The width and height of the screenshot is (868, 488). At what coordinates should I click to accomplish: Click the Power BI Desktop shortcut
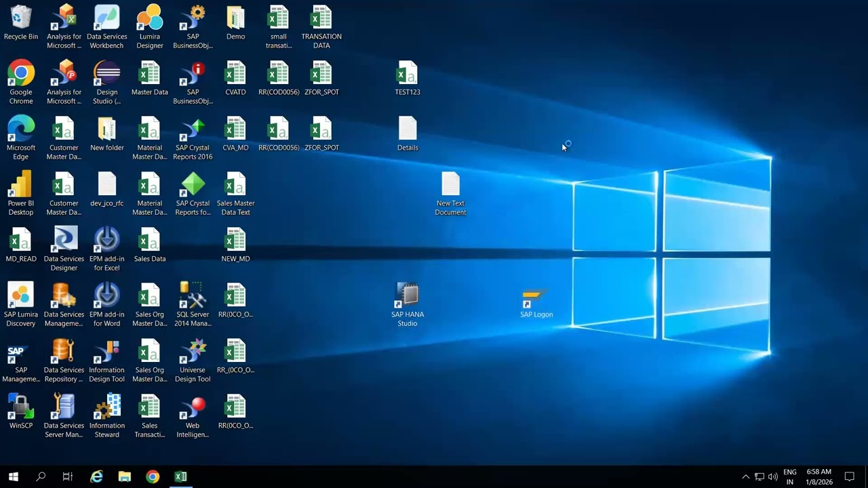point(21,194)
